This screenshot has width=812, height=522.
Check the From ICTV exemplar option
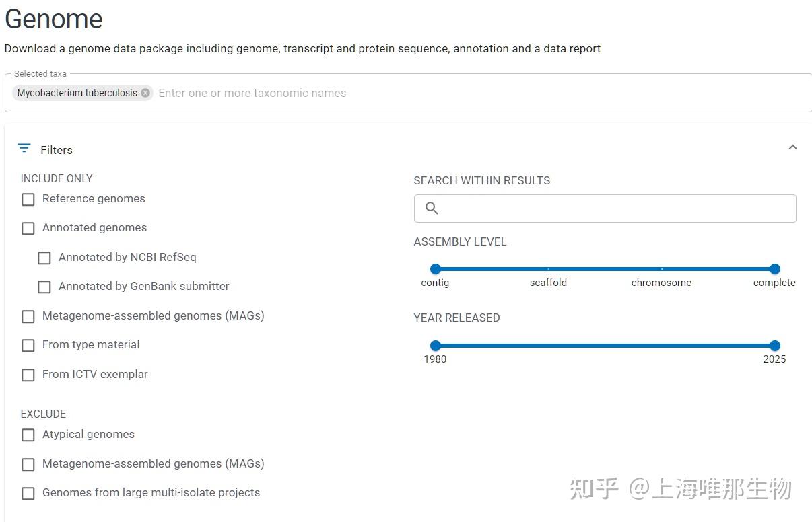pyautogui.click(x=28, y=375)
